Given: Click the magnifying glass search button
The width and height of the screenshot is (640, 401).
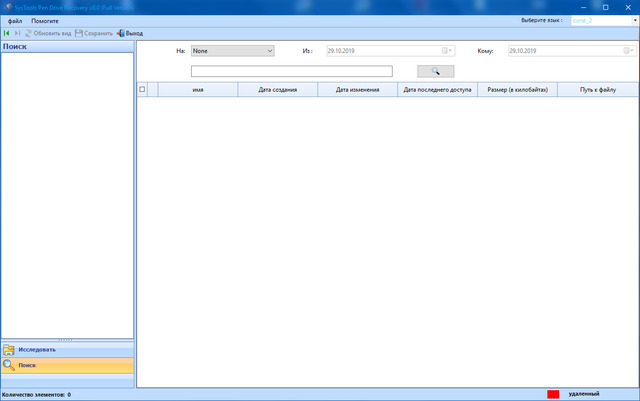Looking at the screenshot, I should coord(435,71).
